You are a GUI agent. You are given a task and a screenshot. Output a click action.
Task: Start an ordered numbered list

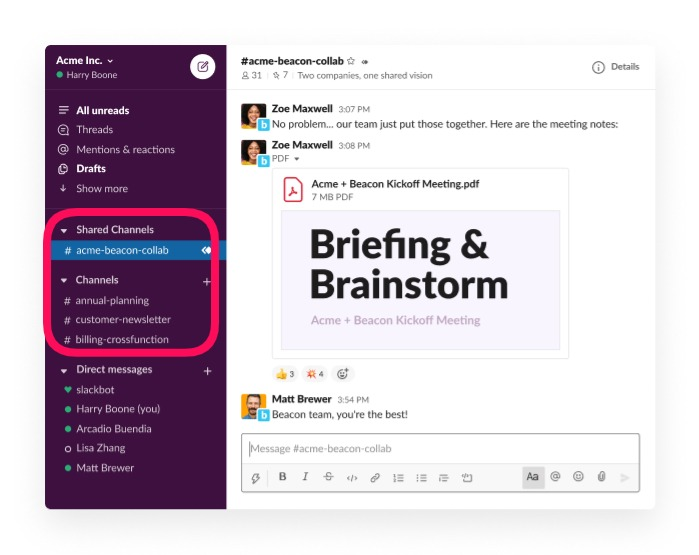pyautogui.click(x=398, y=478)
